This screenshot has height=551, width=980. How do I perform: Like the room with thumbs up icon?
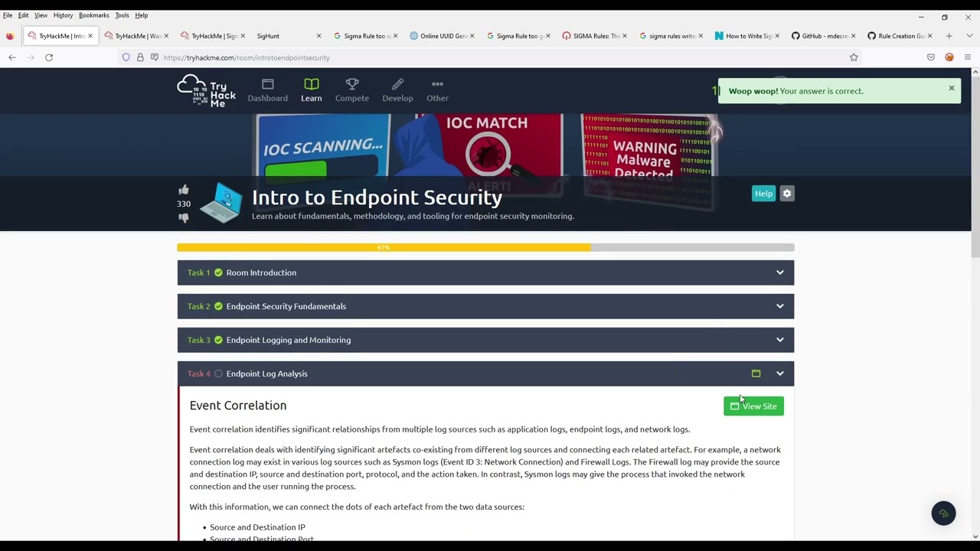click(184, 190)
